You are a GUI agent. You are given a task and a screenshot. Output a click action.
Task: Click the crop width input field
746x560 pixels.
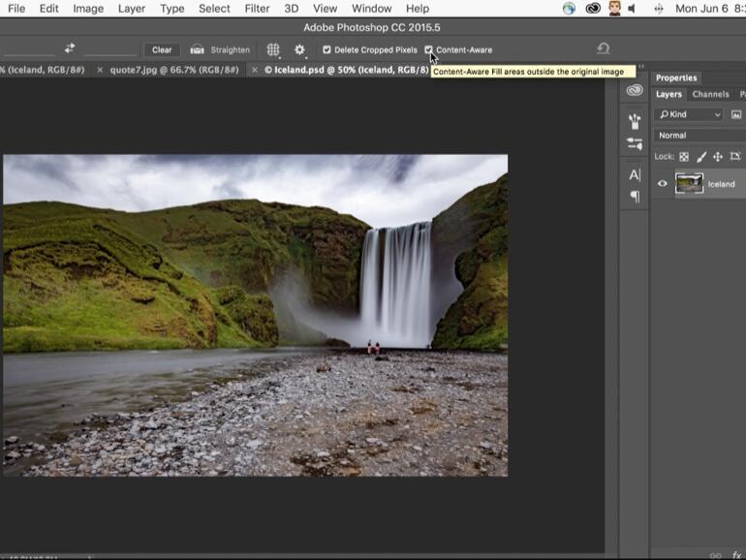coord(27,49)
